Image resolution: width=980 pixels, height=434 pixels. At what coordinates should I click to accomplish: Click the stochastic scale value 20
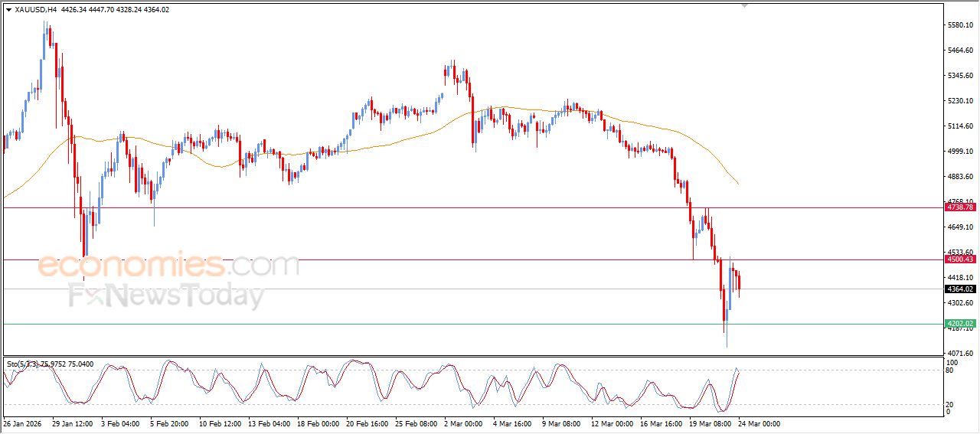tap(951, 403)
